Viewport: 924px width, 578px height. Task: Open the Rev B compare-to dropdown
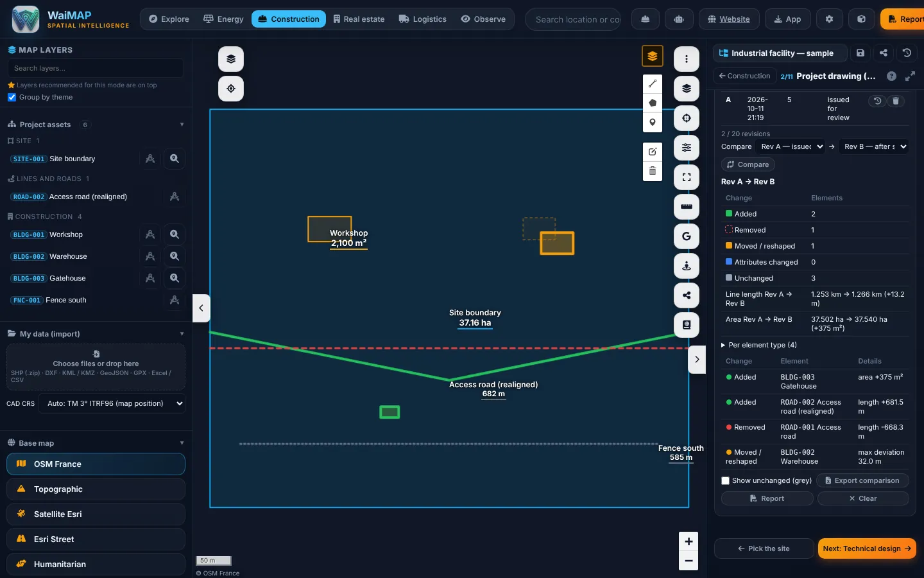[874, 146]
